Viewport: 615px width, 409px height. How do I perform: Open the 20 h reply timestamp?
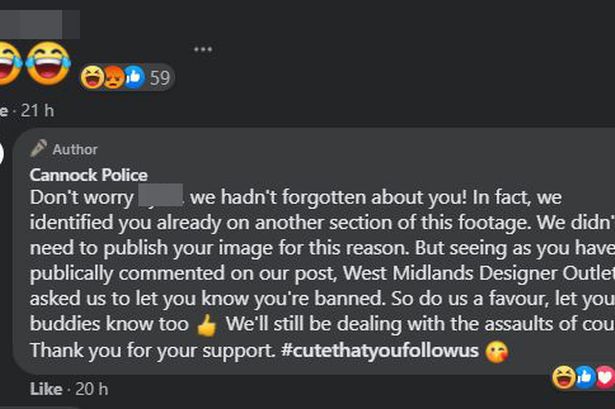click(91, 389)
